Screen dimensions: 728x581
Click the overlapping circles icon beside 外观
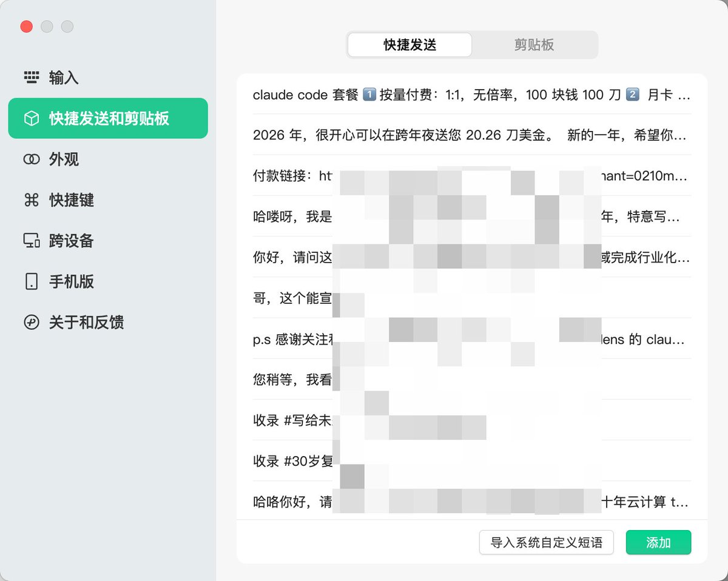click(31, 159)
